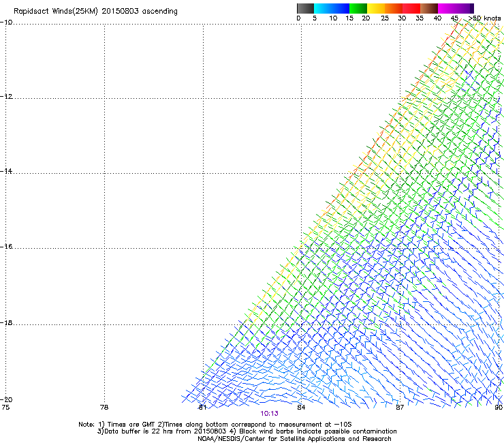Click the 84 longitude axis label
The height and width of the screenshot is (443, 504).
[301, 408]
